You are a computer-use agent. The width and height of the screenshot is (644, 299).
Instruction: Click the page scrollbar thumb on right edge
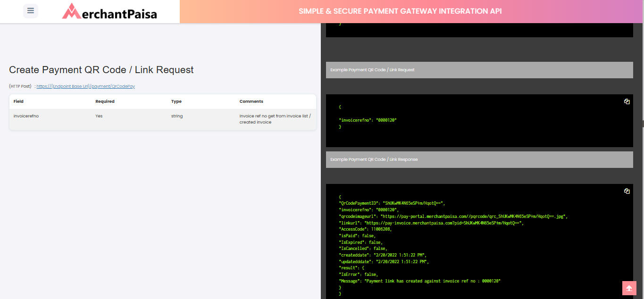pos(643,124)
